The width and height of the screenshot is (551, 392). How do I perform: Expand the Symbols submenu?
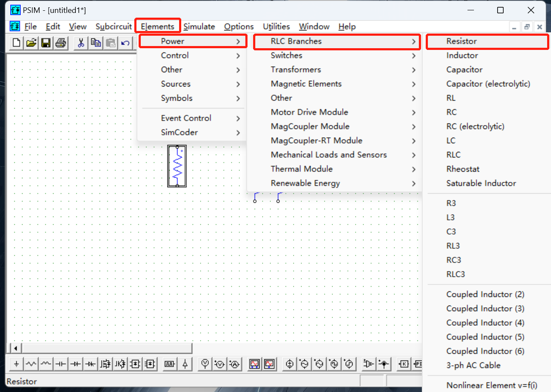[192, 98]
